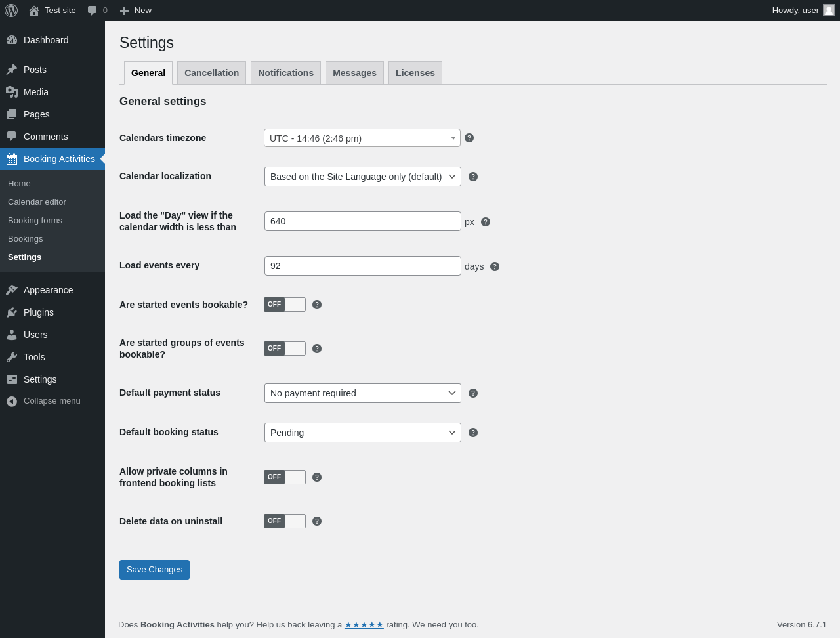This screenshot has width=840, height=638.
Task: Click the WordPress logo icon
Action: point(11,11)
